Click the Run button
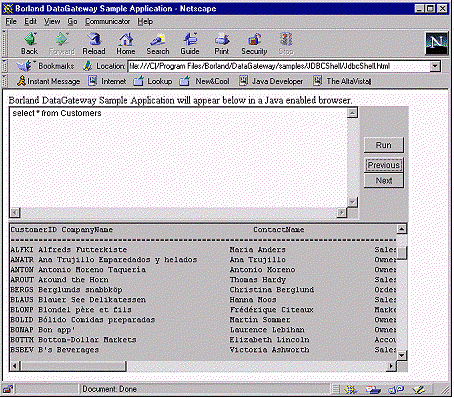 (x=384, y=145)
